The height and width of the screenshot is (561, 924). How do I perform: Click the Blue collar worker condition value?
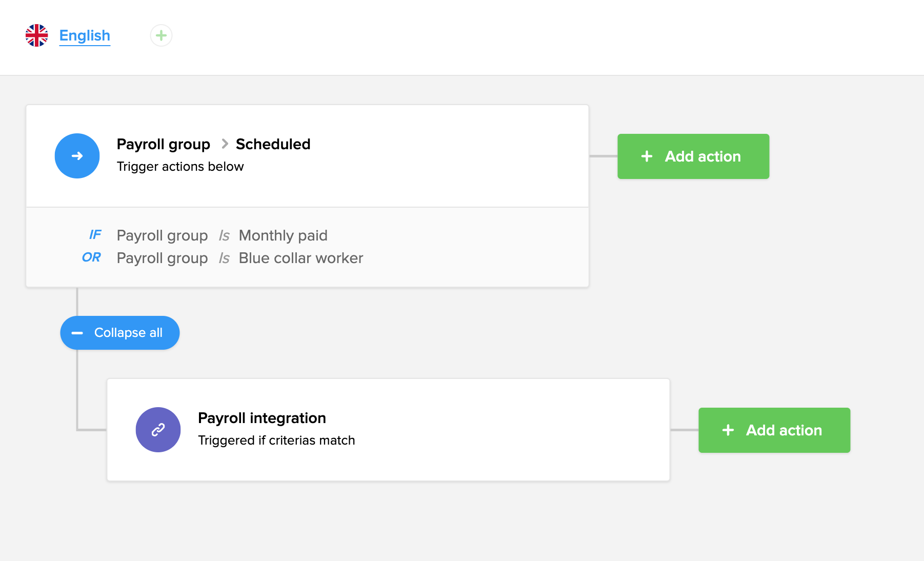coord(301,258)
